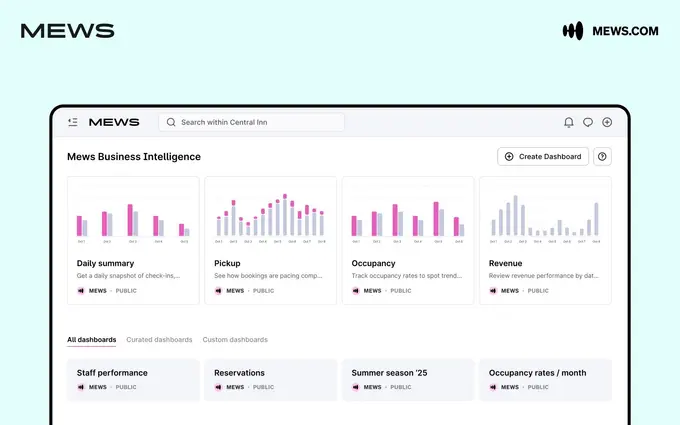Screen dimensions: 680x425
Task: Click the Mews badge icon under Staff performance
Action: pyautogui.click(x=81, y=387)
